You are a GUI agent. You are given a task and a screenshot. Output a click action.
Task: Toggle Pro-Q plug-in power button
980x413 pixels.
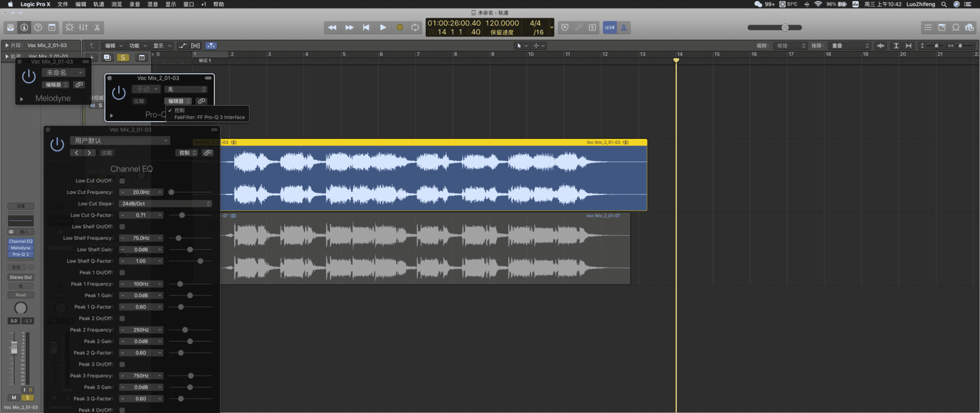coord(119,93)
